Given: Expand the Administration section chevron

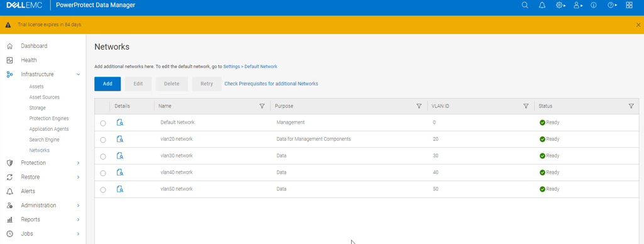Looking at the screenshot, I should point(78,206).
